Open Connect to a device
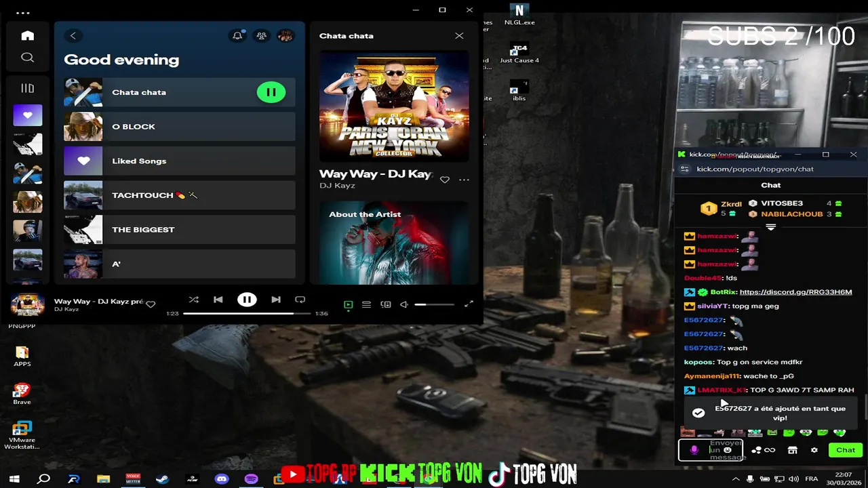 386,305
